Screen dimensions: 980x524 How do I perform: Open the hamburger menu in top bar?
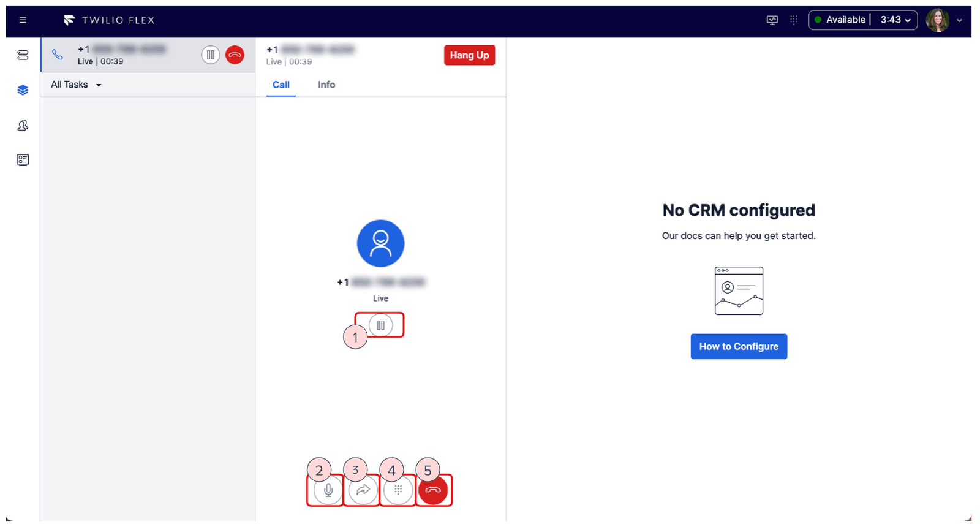click(x=23, y=20)
